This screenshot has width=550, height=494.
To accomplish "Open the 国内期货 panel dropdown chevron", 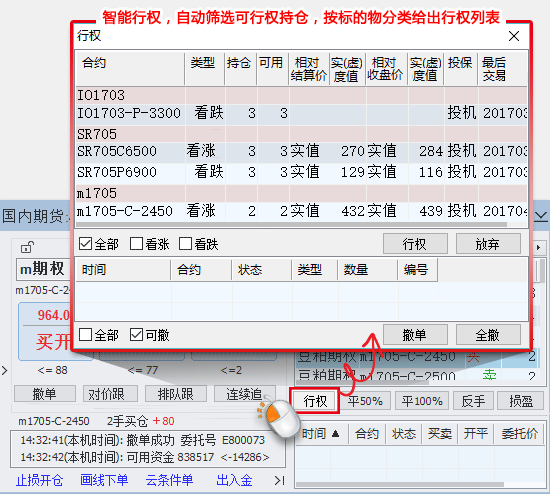I will [541, 216].
